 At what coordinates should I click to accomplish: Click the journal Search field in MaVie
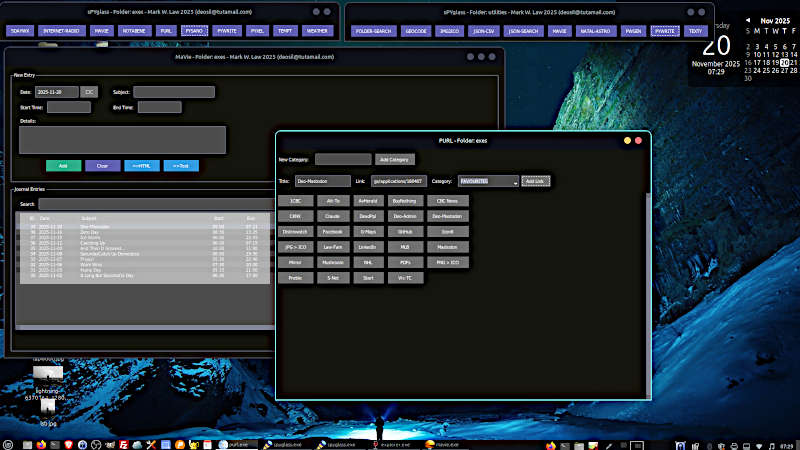(156, 204)
